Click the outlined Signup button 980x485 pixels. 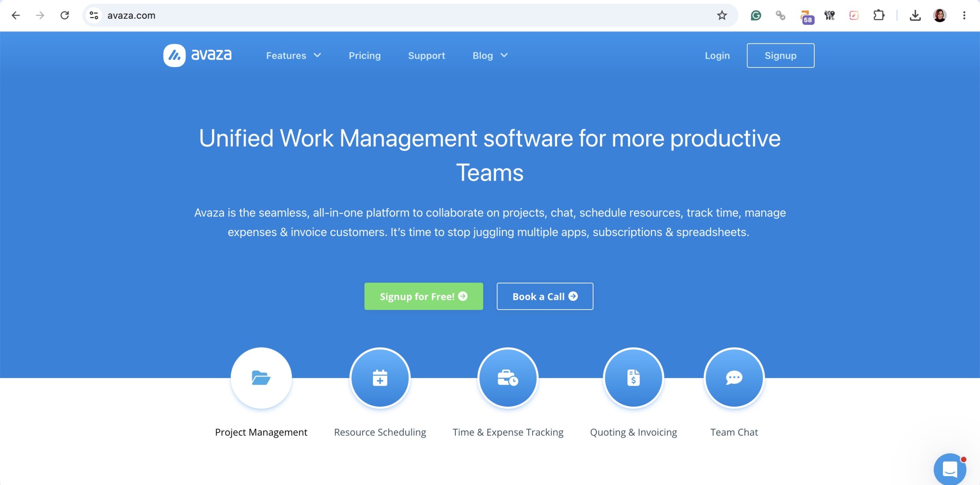click(781, 56)
